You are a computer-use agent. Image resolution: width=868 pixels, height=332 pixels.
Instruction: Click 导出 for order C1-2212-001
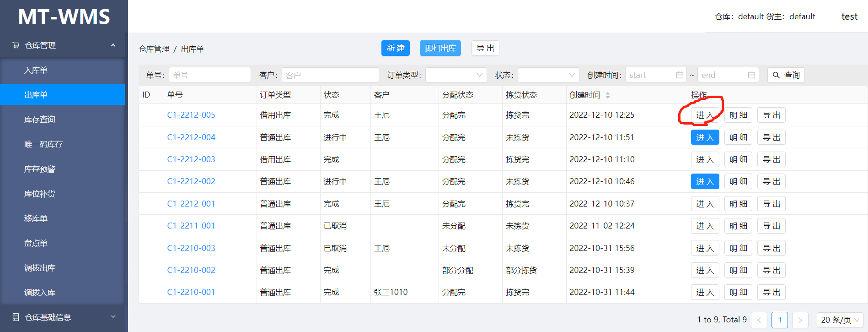772,204
